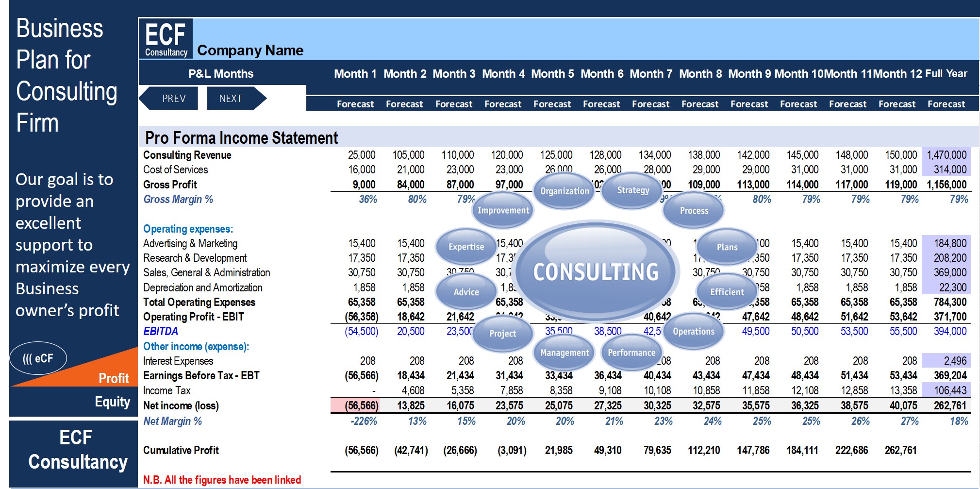The width and height of the screenshot is (980, 489).
Task: Click the Improvement bubble
Action: 503,210
